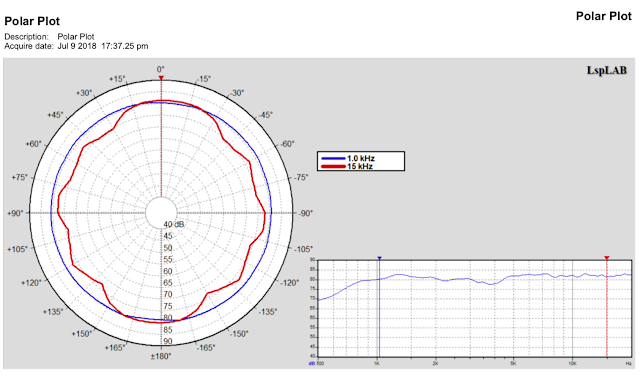This screenshot has height=378, width=640.
Task: Click the '-60°' angle label
Action: 287,144
